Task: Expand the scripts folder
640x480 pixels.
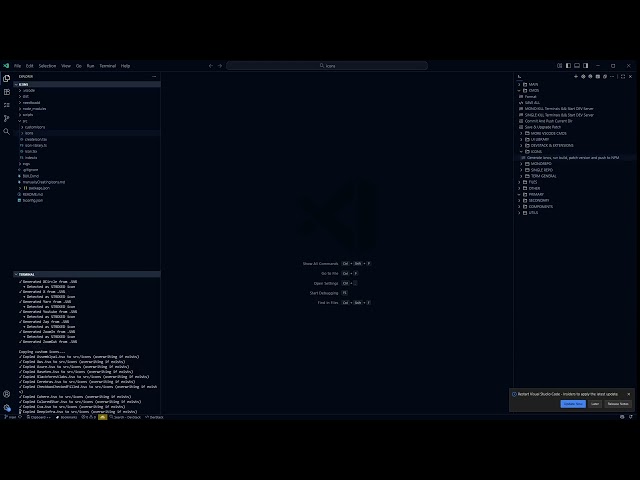Action: [28, 115]
